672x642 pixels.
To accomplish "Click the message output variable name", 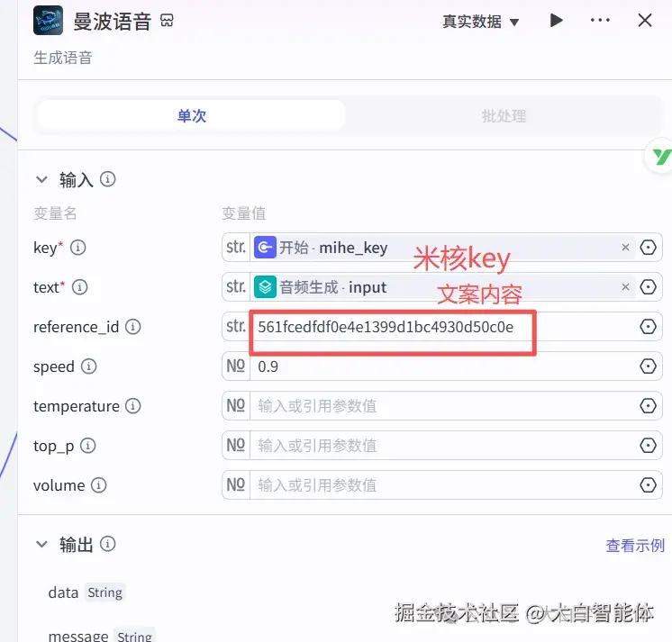I will [78, 636].
